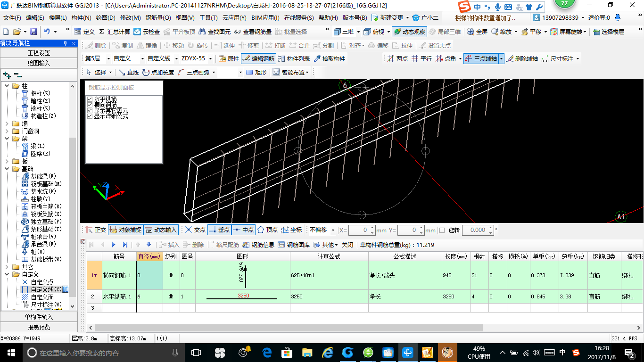Expand 墙 tree node

(x=7, y=123)
